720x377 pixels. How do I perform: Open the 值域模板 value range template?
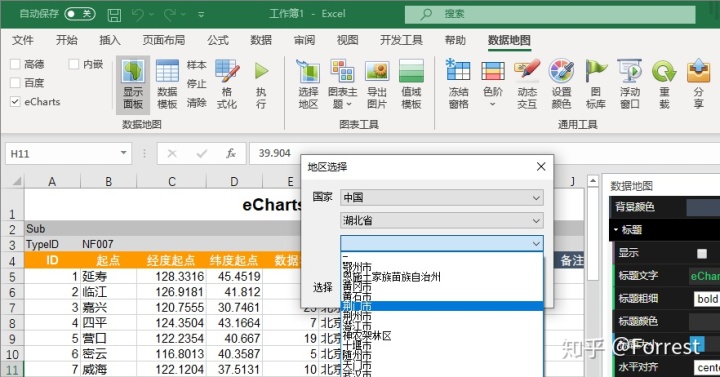pos(411,85)
